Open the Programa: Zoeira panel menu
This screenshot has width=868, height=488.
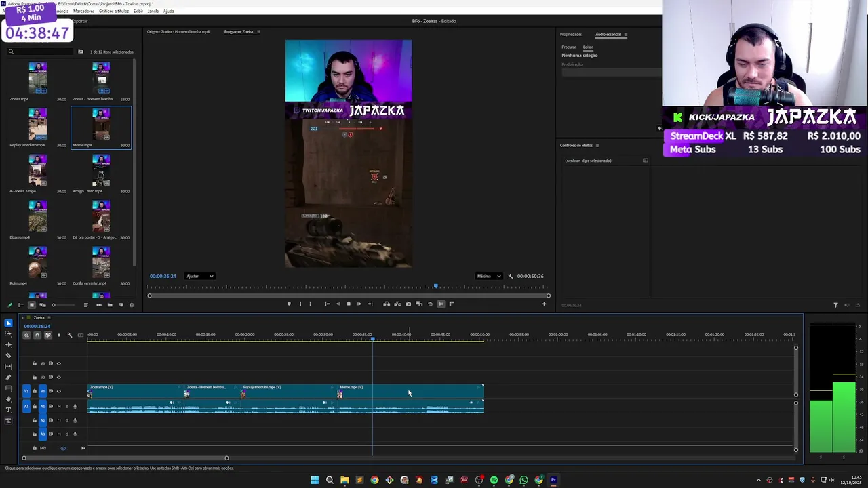pos(258,32)
